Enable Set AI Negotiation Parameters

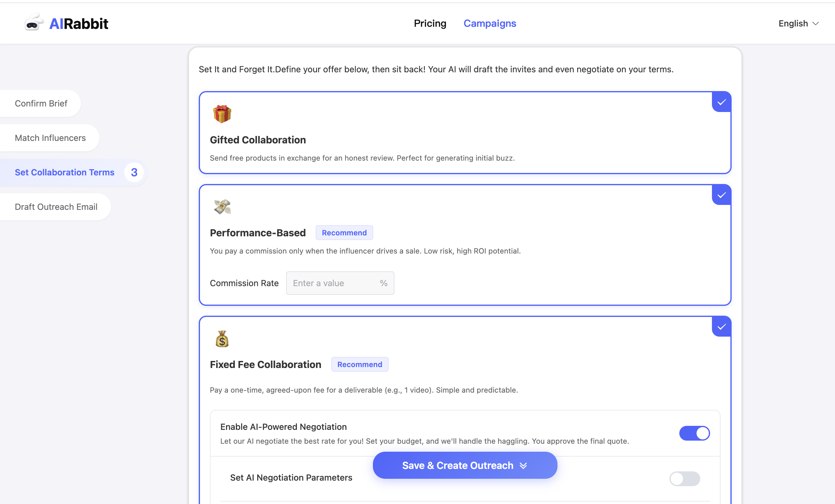click(684, 478)
